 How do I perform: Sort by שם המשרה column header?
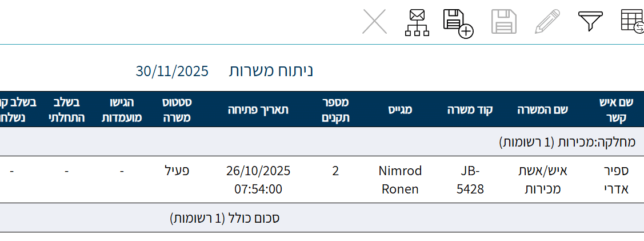542,109
